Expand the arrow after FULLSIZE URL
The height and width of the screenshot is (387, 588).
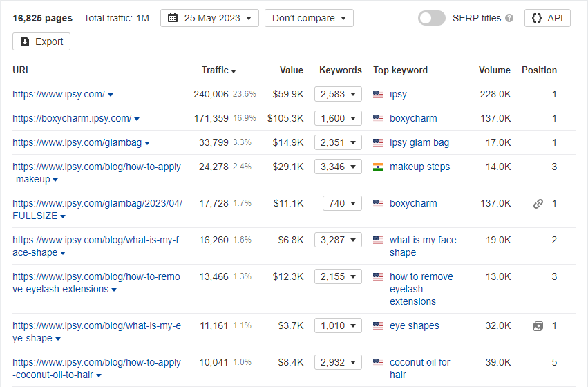pyautogui.click(x=63, y=216)
